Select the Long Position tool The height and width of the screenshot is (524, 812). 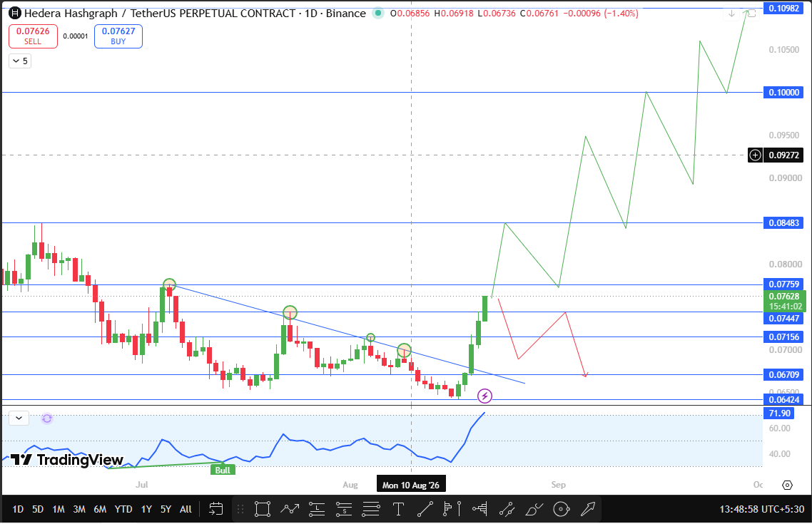316,509
